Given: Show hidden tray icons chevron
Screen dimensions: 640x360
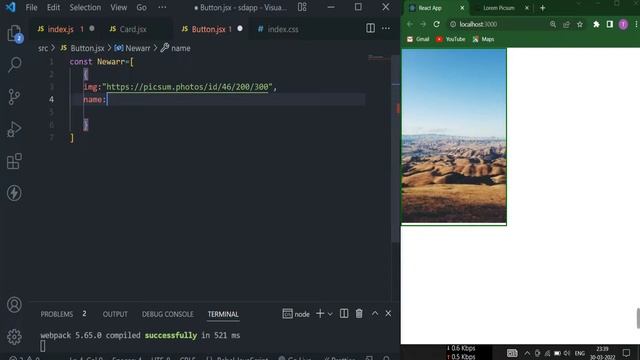Looking at the screenshot, I should (x=527, y=353).
